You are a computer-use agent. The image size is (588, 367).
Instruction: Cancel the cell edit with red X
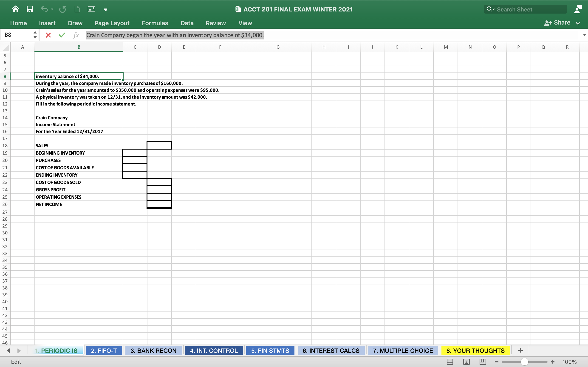click(x=48, y=35)
